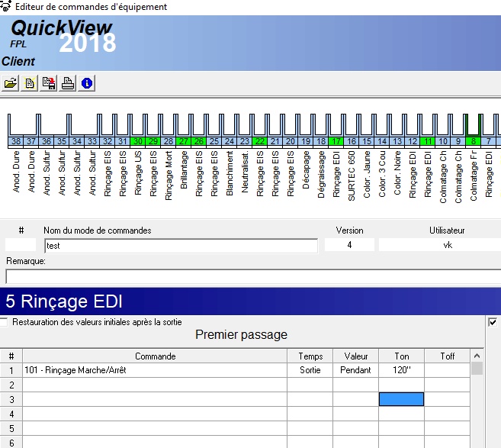Viewport: 501px width, 448px height.
Task: Select station 28 Rinçage Mort
Action: [169, 141]
